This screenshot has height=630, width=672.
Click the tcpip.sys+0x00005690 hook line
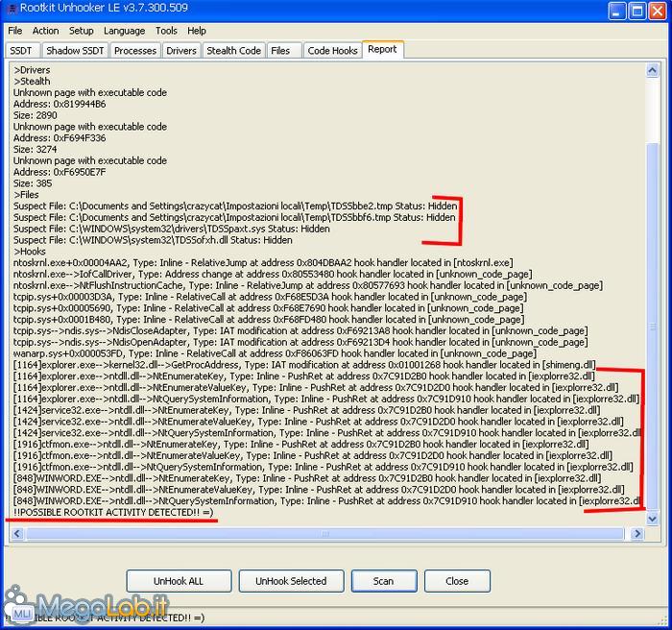268,308
